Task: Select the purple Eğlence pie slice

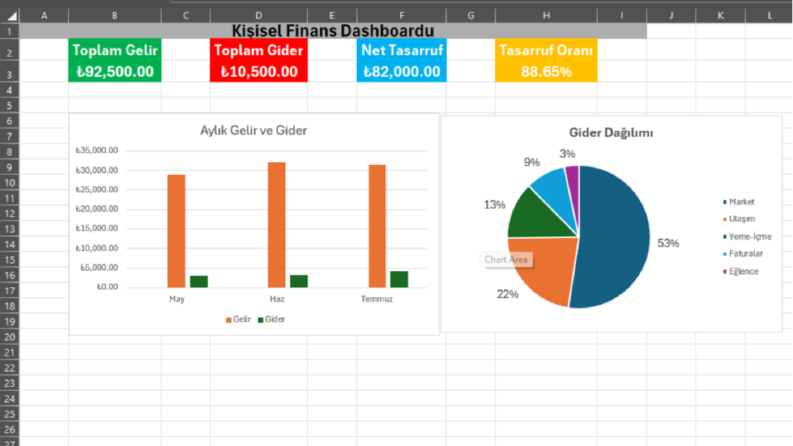Action: (574, 185)
